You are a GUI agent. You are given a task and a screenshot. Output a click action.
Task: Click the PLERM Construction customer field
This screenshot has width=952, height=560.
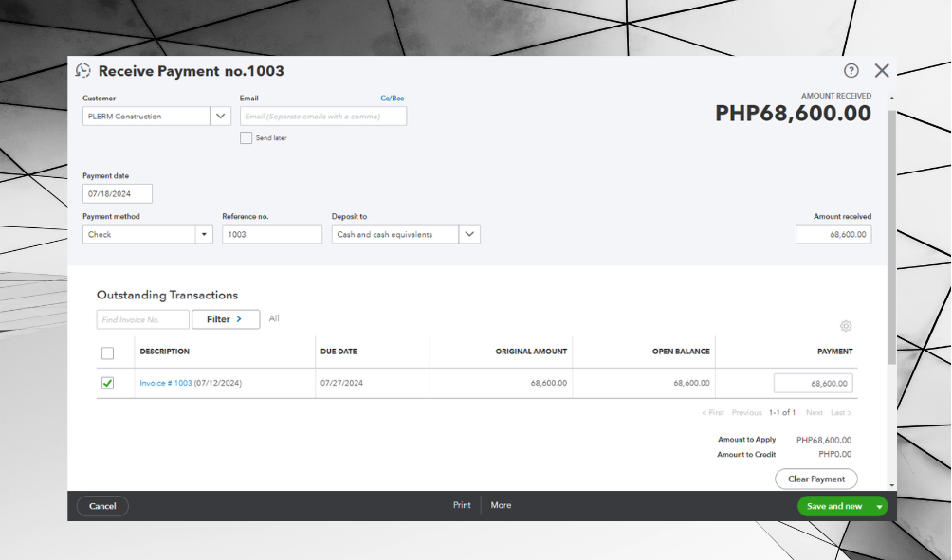tap(146, 116)
